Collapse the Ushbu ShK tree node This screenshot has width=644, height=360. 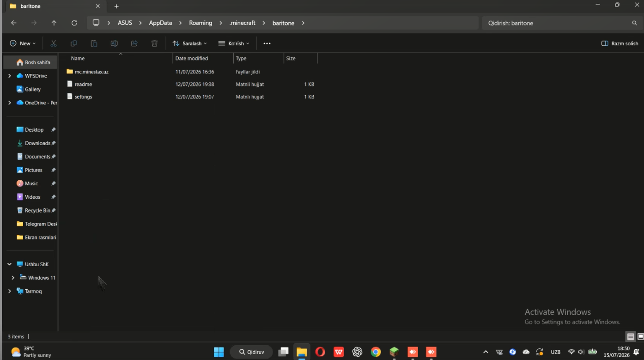(x=9, y=264)
